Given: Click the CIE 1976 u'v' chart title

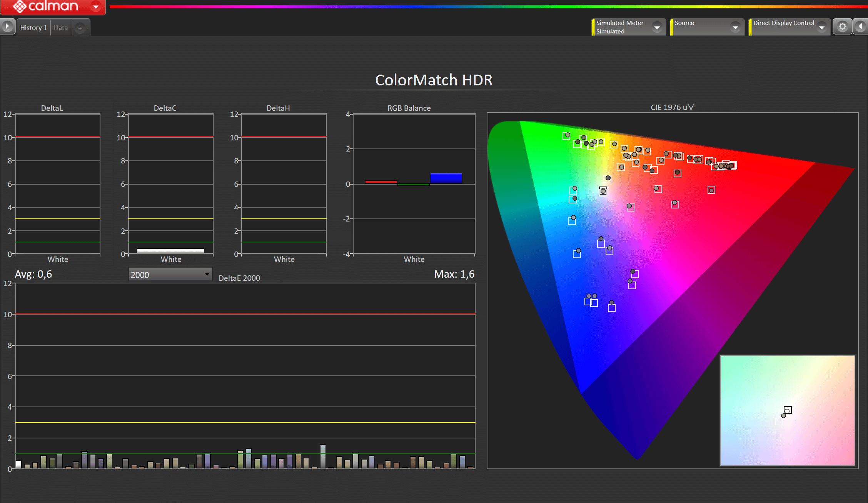Looking at the screenshot, I should click(672, 107).
